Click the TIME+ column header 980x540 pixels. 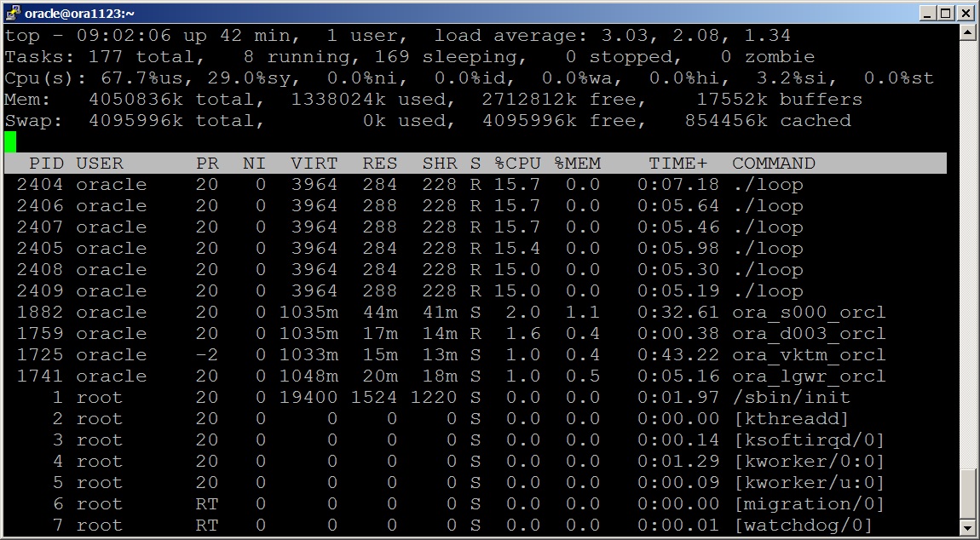click(x=677, y=164)
